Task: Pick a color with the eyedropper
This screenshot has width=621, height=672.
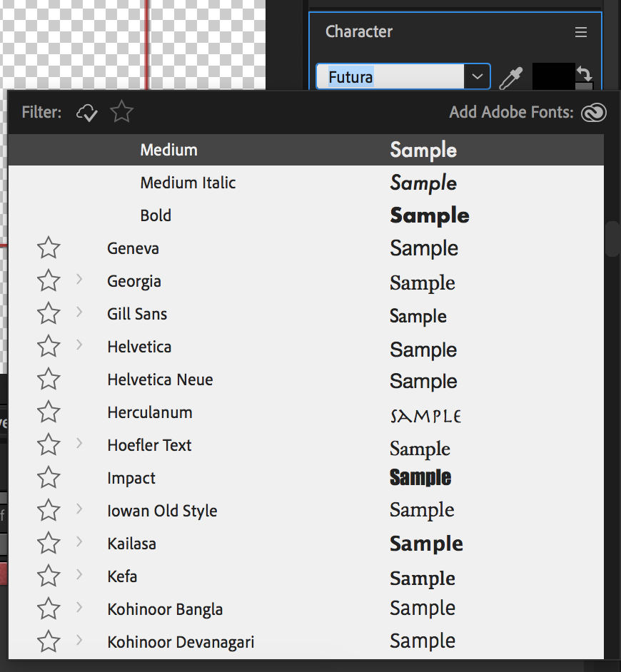Action: pyautogui.click(x=511, y=78)
